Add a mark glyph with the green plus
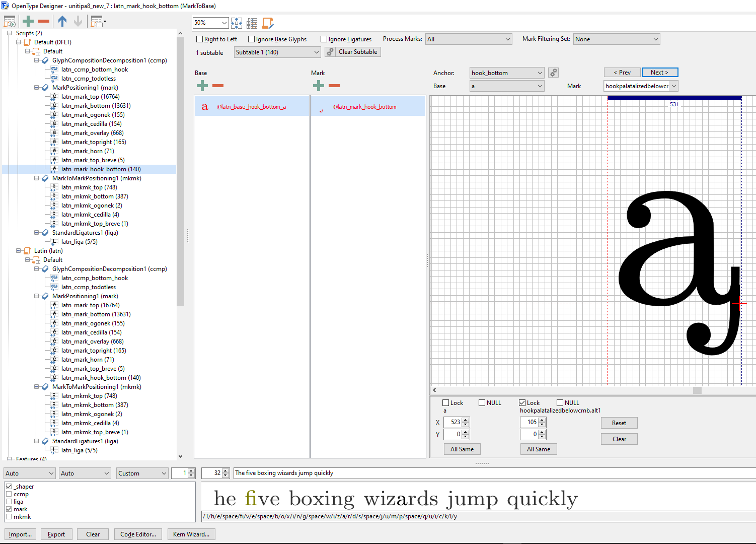The image size is (756, 544). coord(319,86)
